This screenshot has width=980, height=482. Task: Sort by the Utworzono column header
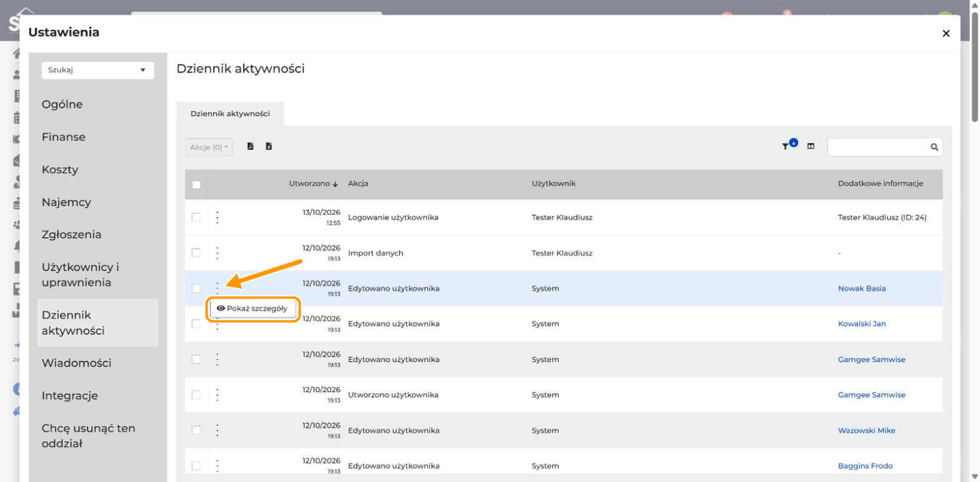(x=313, y=184)
